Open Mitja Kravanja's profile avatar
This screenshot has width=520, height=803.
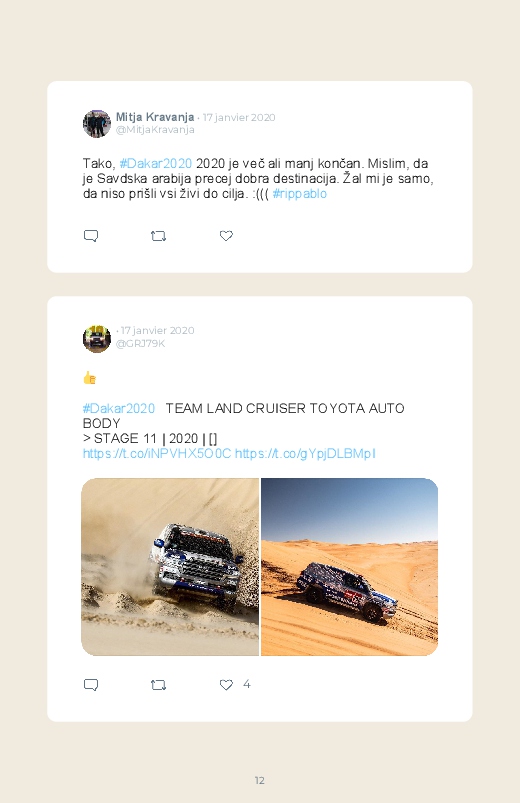point(97,123)
